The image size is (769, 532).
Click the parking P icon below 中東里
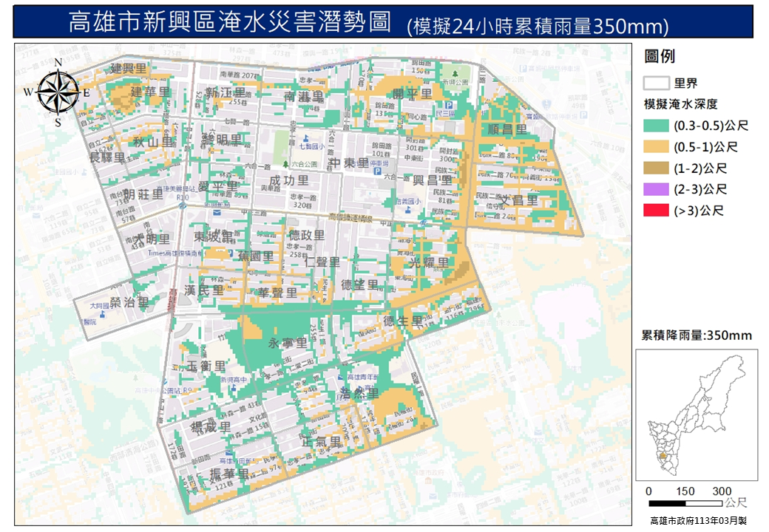tap(377, 171)
